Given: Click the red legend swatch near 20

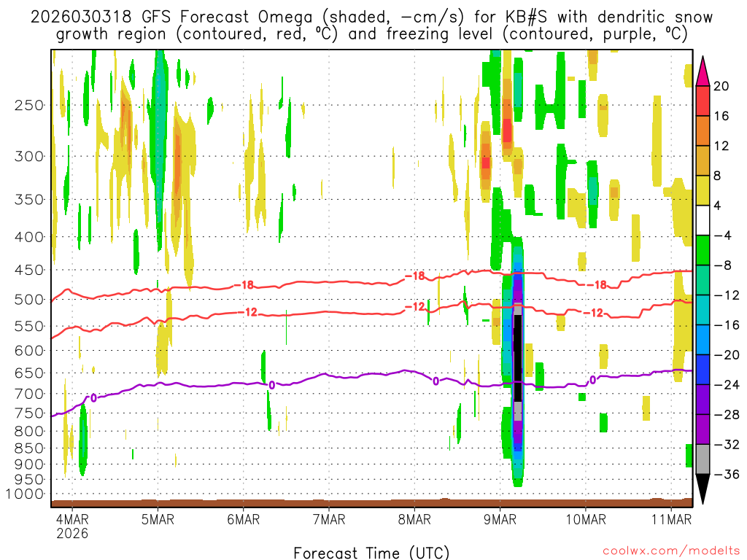Looking at the screenshot, I should 703,101.
